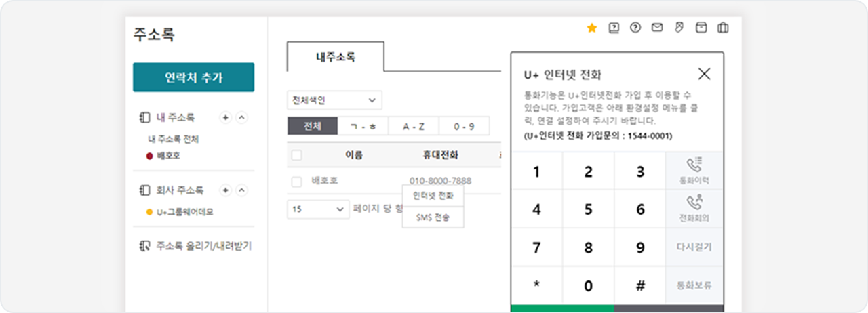Click the 주소록 올리기/내려받기 icon
The height and width of the screenshot is (313, 868).
click(144, 245)
